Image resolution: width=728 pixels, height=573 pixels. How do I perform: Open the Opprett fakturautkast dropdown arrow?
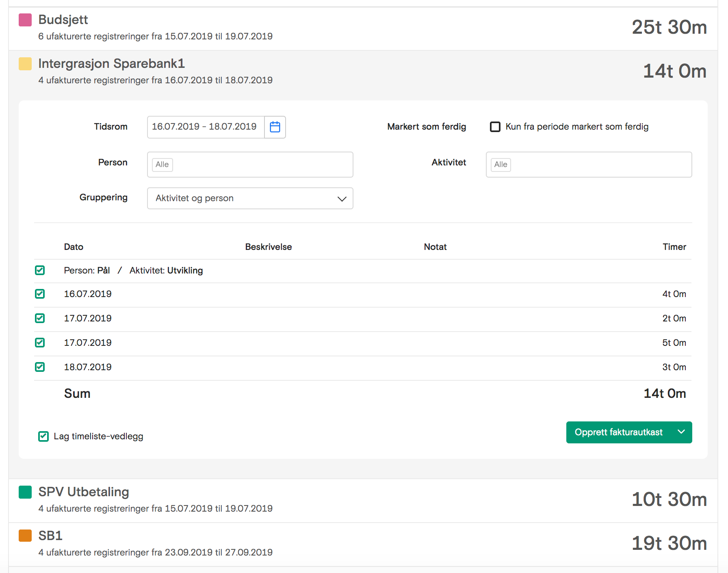point(681,432)
